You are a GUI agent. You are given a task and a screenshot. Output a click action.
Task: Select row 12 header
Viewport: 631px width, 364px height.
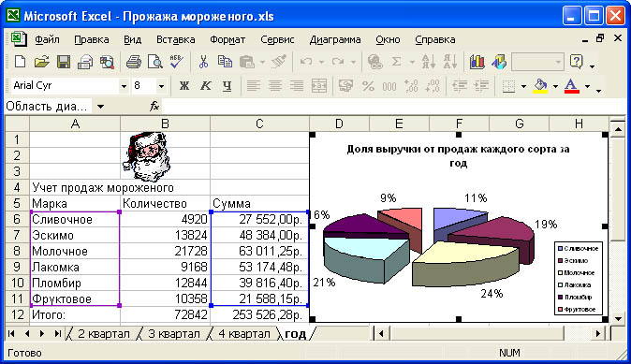(17, 314)
